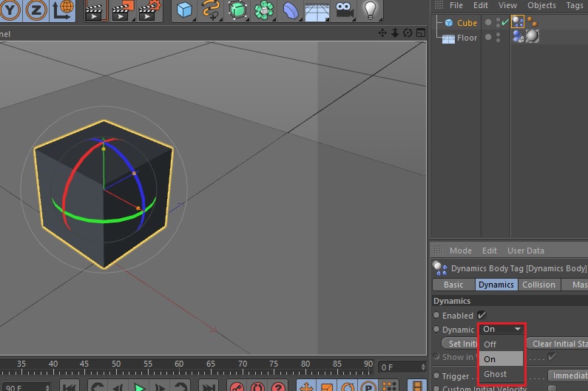Click the red record keyframe button

coord(237,387)
